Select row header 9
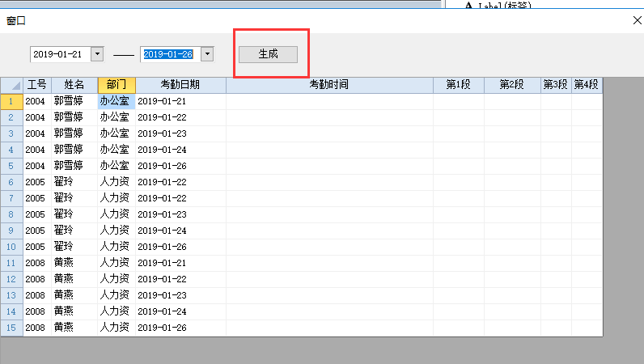Viewport: 644px width, 364px height. [x=11, y=231]
